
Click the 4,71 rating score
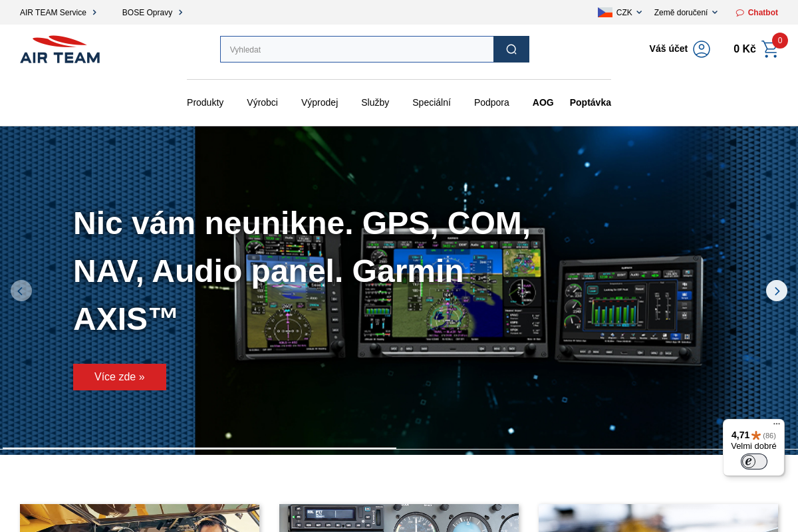tap(740, 435)
